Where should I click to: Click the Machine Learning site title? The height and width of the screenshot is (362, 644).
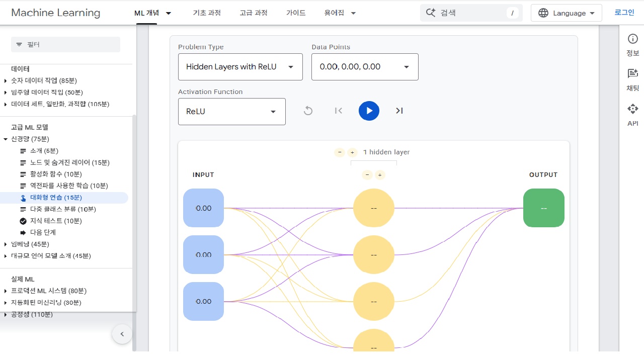point(55,13)
